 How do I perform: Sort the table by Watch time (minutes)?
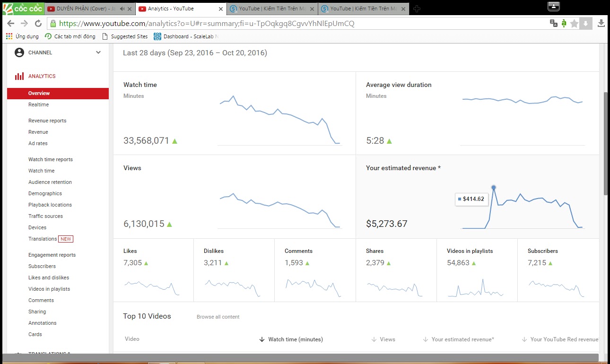tap(291, 339)
